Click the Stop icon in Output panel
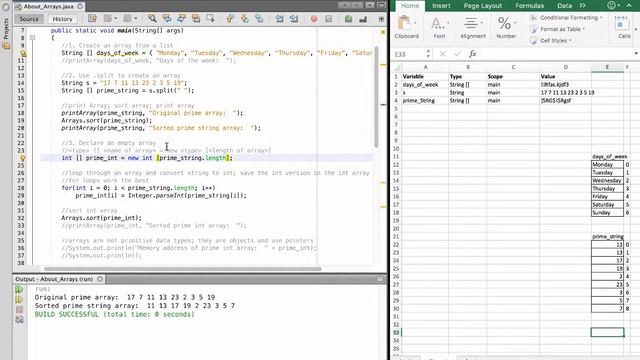640x360 pixels. [x=19, y=310]
